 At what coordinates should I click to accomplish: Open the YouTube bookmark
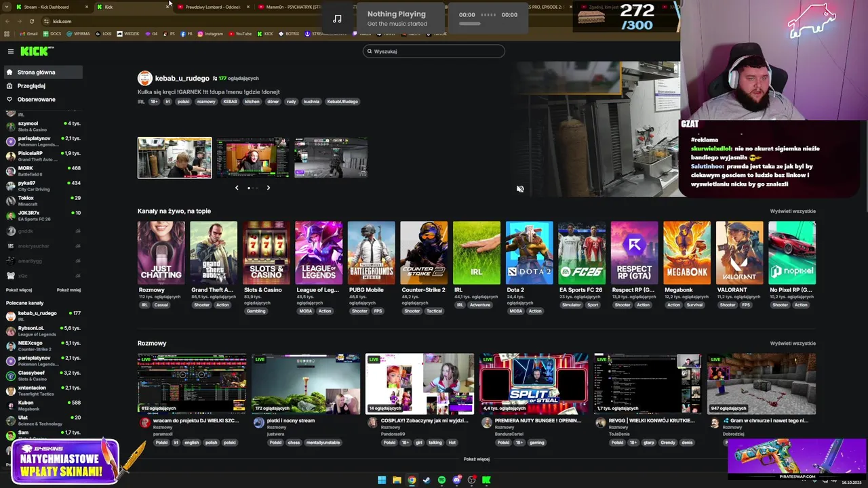pyautogui.click(x=241, y=34)
